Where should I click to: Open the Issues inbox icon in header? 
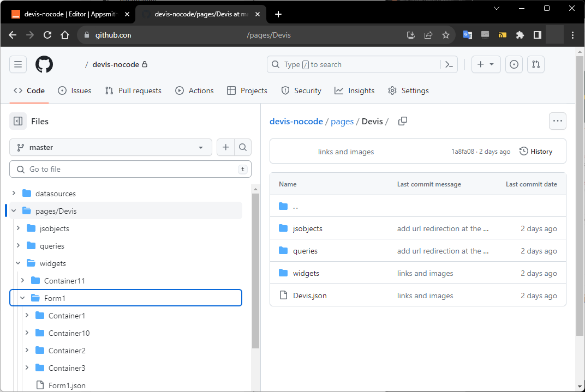[x=514, y=64]
